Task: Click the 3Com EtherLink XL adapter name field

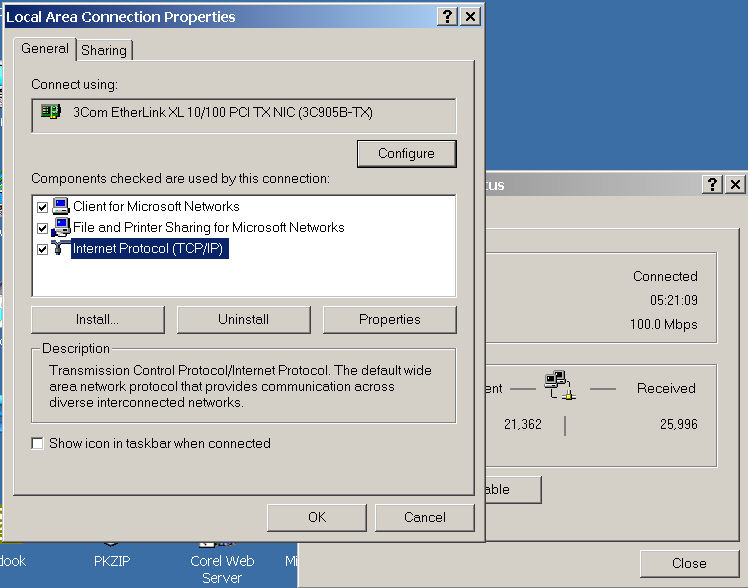Action: [244, 115]
